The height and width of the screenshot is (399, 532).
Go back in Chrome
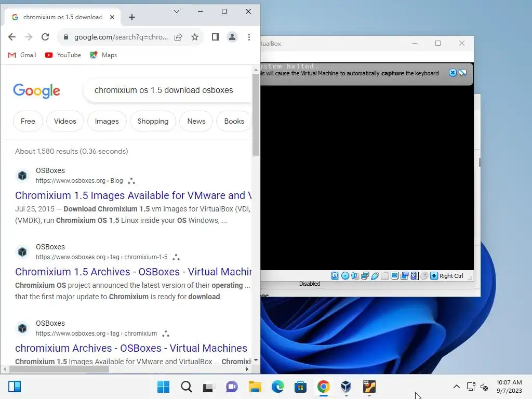(x=12, y=37)
